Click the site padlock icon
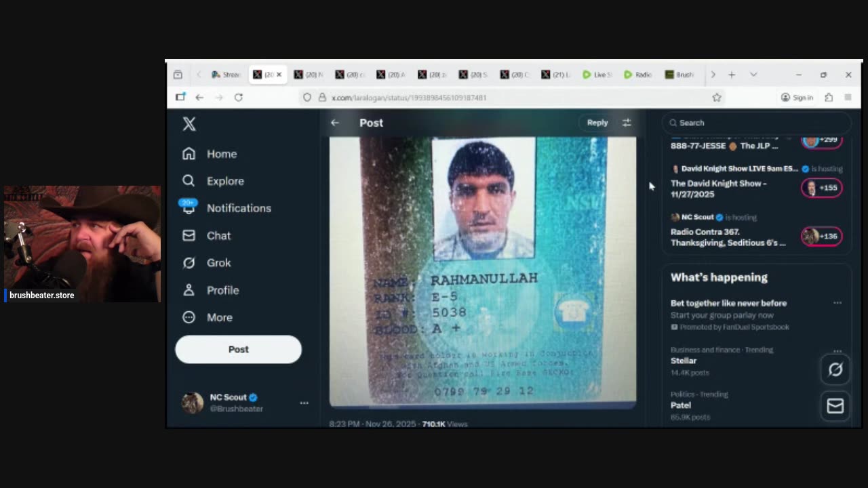This screenshot has width=868, height=488. click(x=322, y=98)
